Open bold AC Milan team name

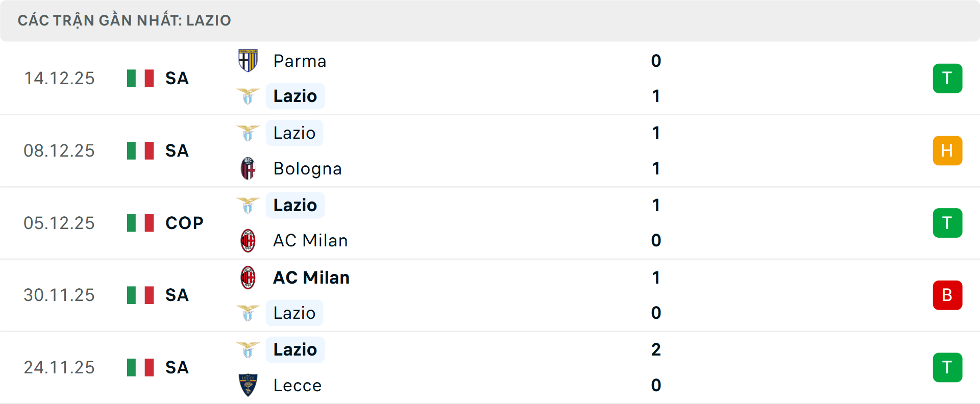pos(311,277)
